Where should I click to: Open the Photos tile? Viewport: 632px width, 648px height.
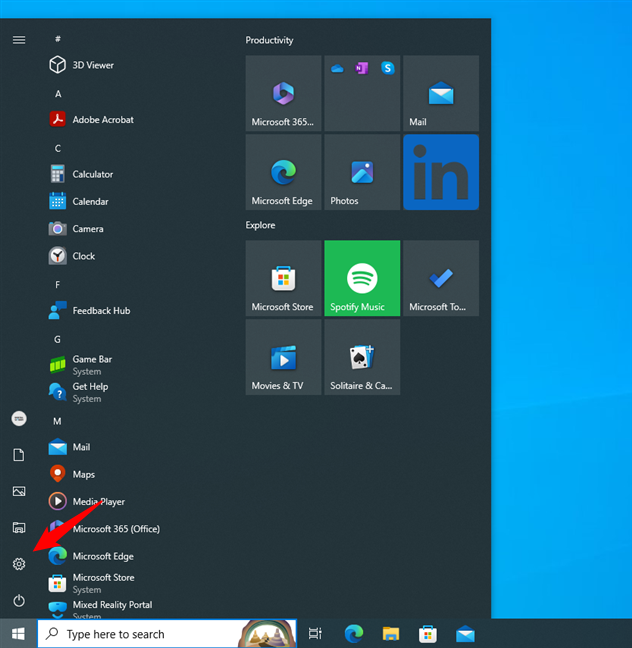[x=362, y=172]
